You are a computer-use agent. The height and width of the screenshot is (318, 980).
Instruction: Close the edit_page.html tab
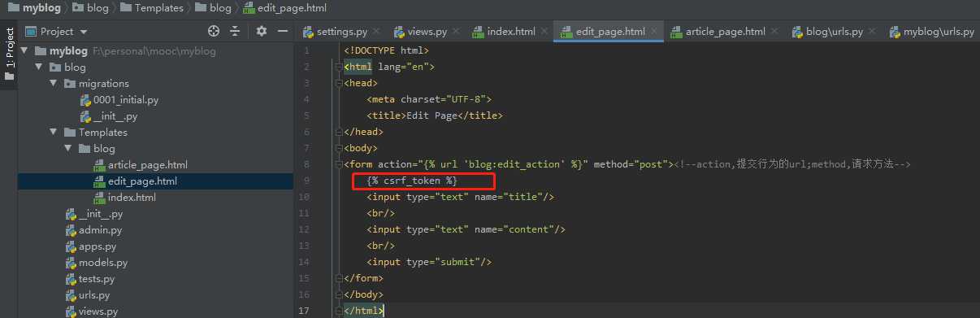(x=653, y=33)
